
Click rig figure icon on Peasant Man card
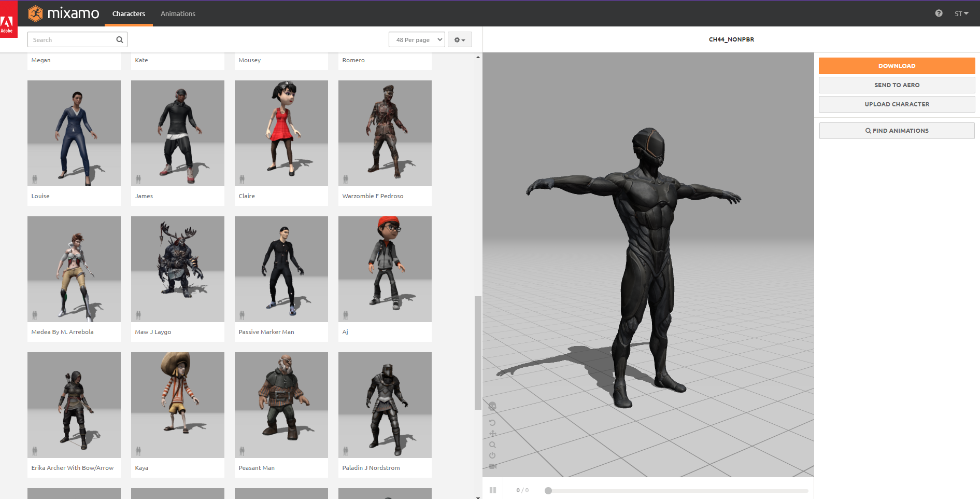[x=242, y=451]
